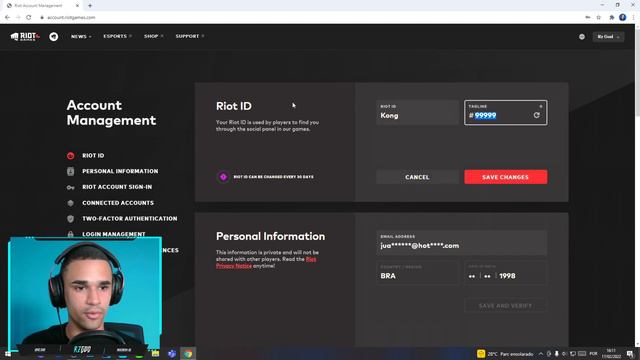Click the Personal Information sidebar icon
Image resolution: width=640 pixels, height=360 pixels.
pyautogui.click(x=71, y=171)
